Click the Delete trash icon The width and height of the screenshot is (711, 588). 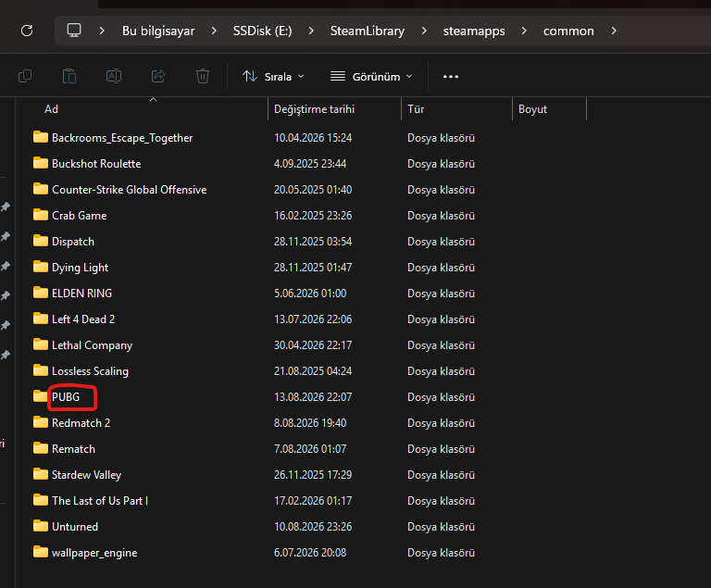(x=203, y=76)
